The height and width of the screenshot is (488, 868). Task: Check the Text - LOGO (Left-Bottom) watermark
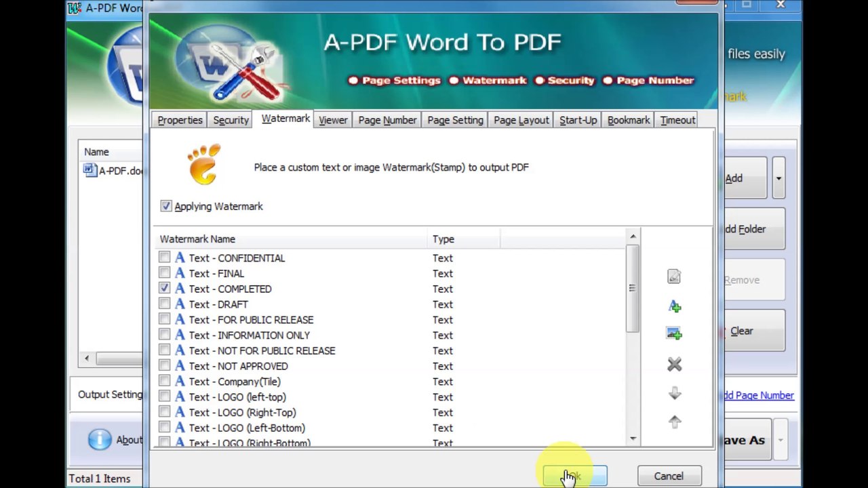(x=164, y=427)
